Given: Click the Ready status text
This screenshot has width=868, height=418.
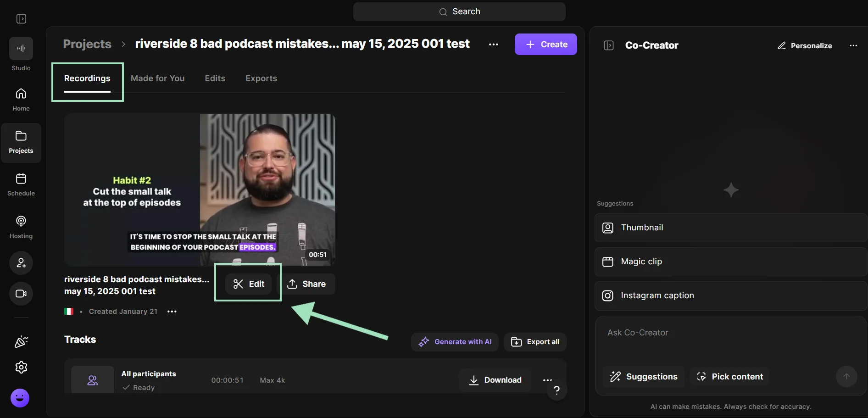Looking at the screenshot, I should tap(144, 388).
